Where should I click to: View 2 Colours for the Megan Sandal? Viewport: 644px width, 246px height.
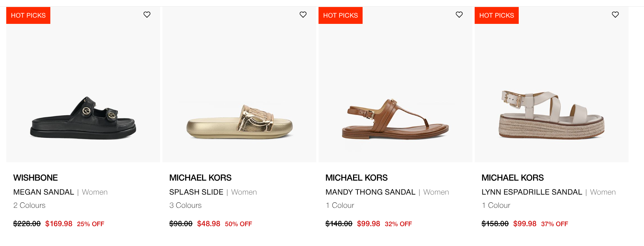[29, 205]
